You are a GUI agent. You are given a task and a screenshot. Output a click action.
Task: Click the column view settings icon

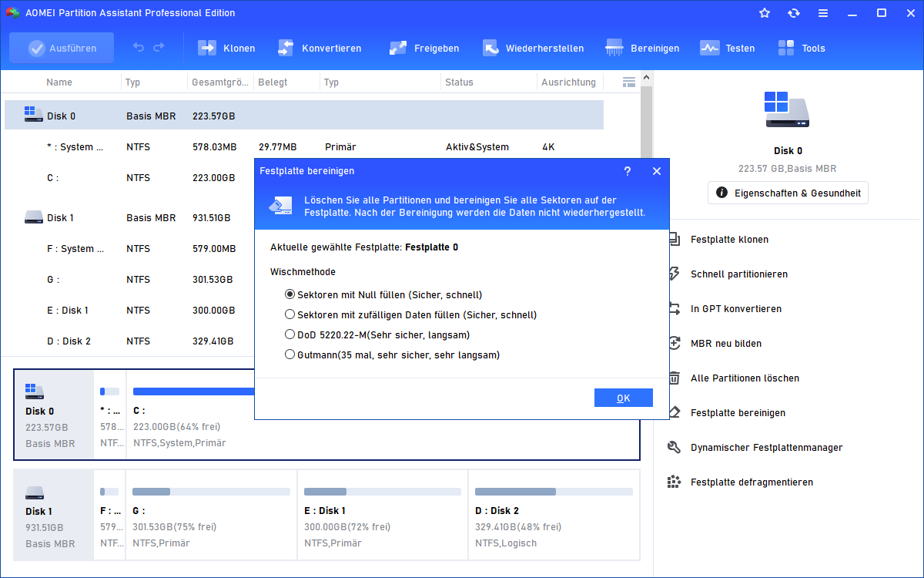coord(629,82)
